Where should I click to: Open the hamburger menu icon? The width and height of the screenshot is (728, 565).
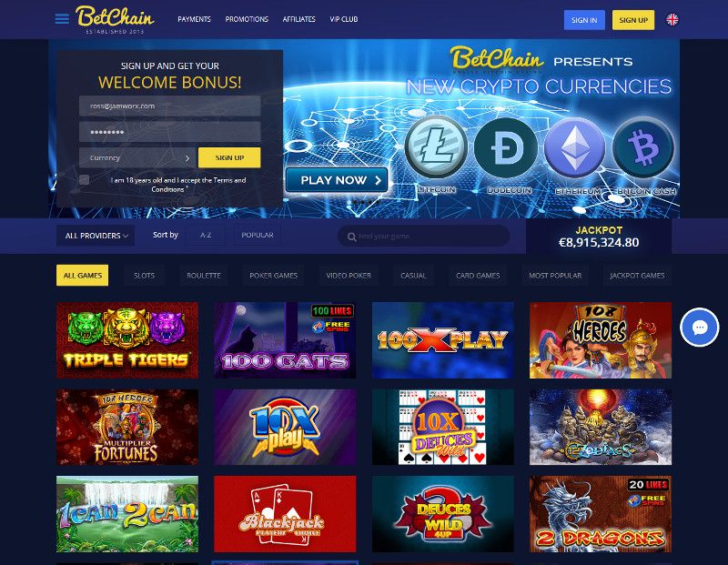[62, 19]
